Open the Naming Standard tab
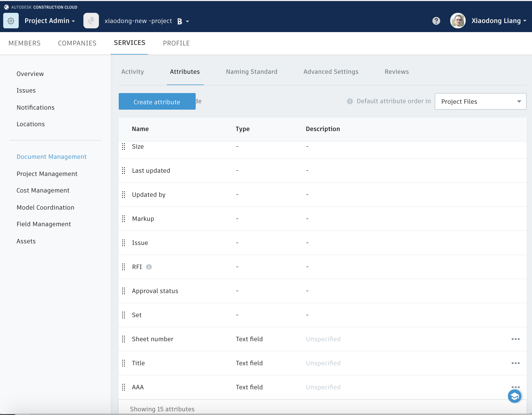This screenshot has height=415, width=532. point(252,72)
